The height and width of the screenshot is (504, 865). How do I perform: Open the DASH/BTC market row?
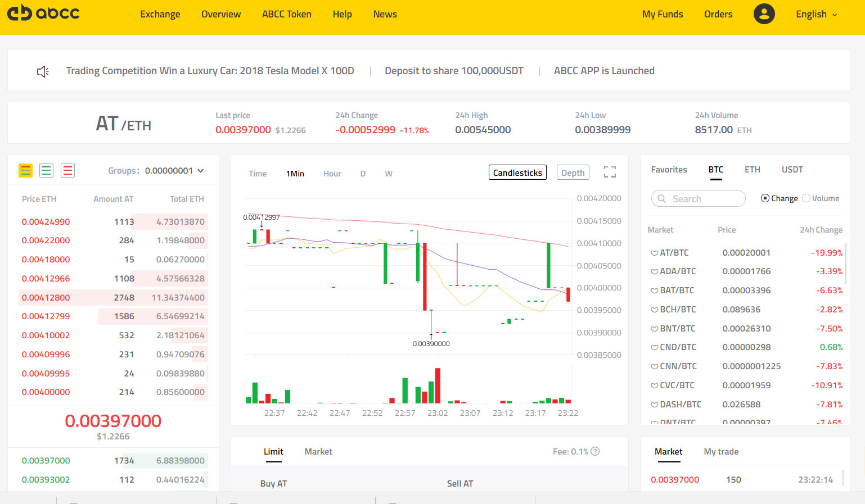(x=746, y=405)
